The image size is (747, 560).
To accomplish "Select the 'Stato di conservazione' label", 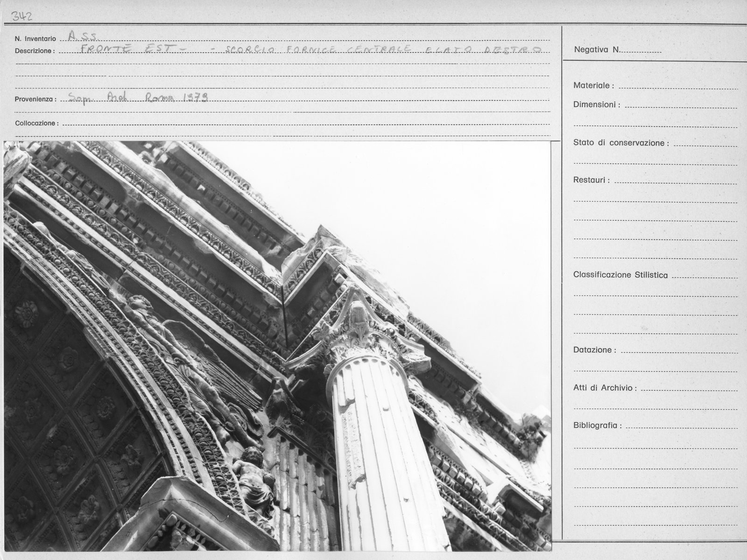I will pos(621,143).
